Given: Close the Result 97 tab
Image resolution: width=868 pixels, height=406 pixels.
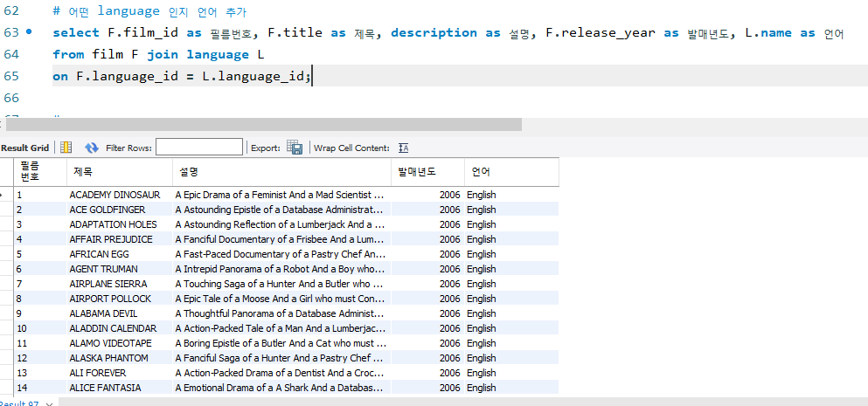Looking at the screenshot, I should click(49, 404).
